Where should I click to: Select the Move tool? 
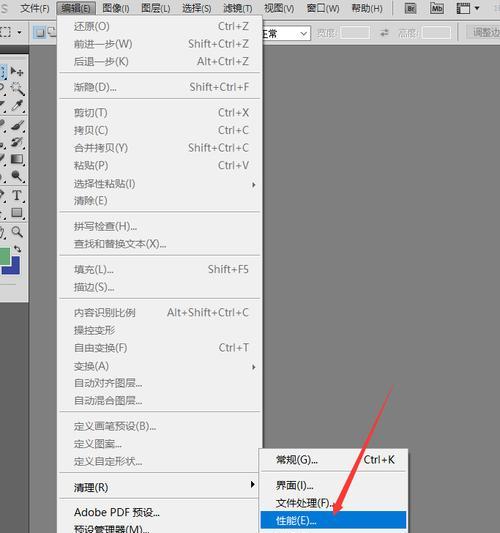[17, 71]
